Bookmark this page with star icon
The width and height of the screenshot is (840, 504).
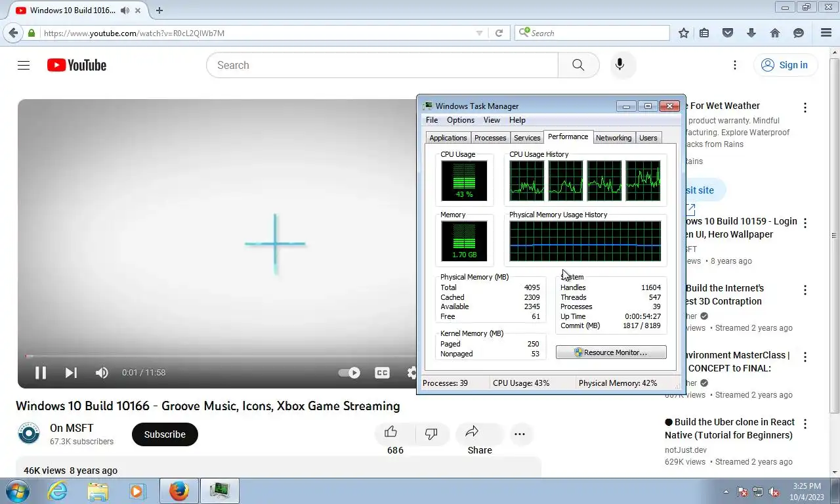coord(684,33)
